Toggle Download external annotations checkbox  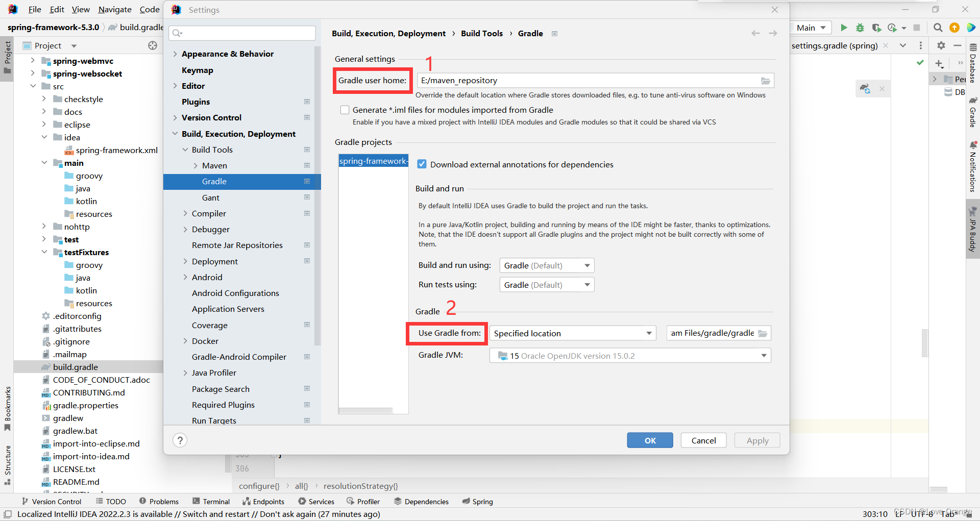click(x=422, y=164)
